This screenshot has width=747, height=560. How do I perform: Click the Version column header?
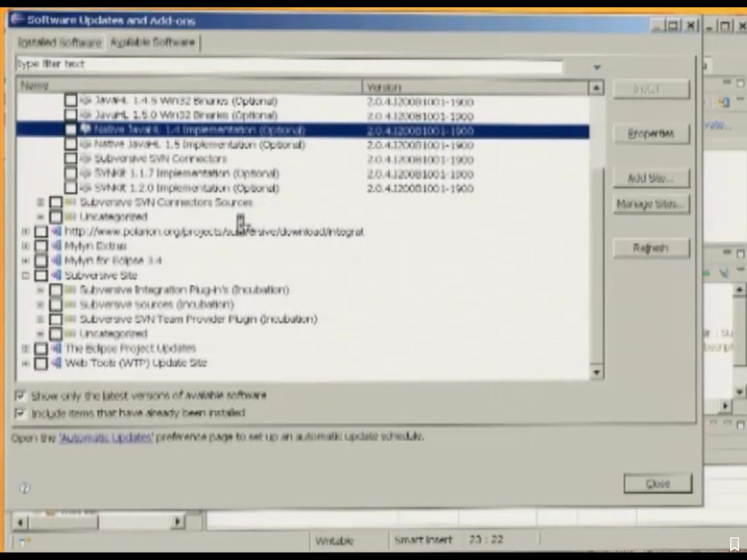click(476, 87)
